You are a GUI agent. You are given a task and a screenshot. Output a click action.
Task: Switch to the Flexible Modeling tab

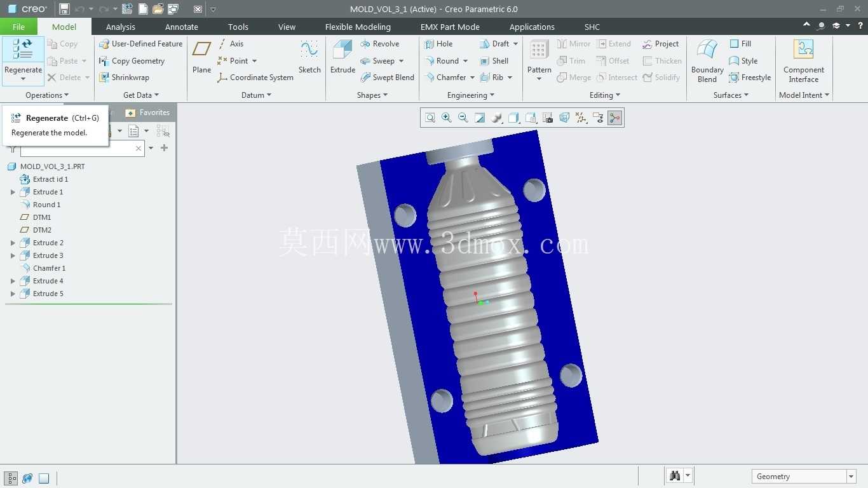pyautogui.click(x=358, y=27)
